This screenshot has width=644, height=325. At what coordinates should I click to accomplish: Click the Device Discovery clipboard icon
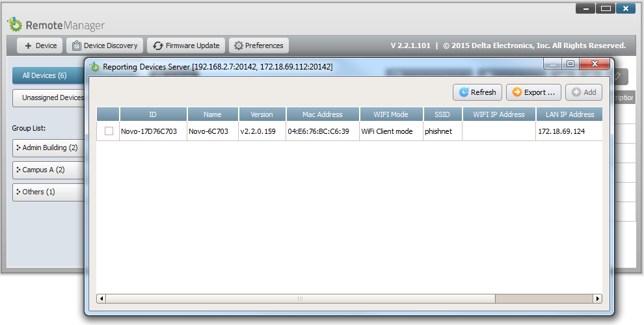(x=76, y=45)
